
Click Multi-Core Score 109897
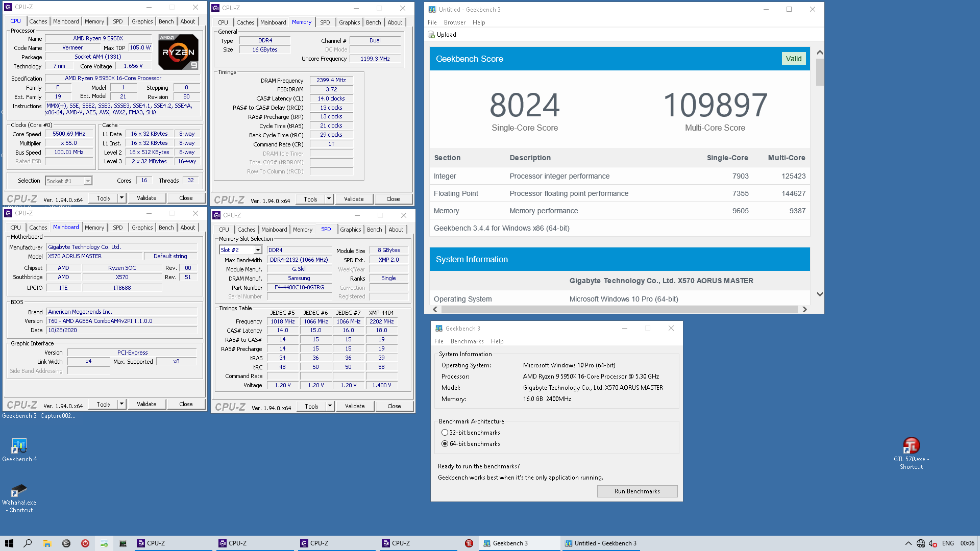[715, 105]
